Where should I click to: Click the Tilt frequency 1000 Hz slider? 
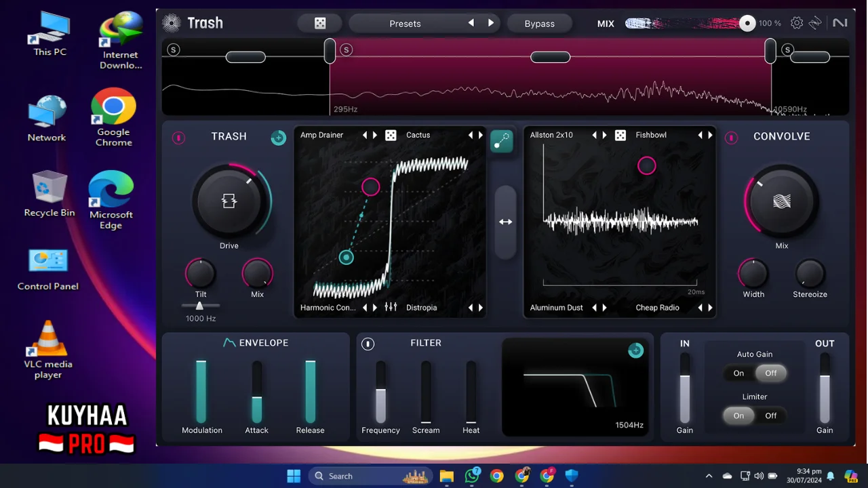[199, 306]
